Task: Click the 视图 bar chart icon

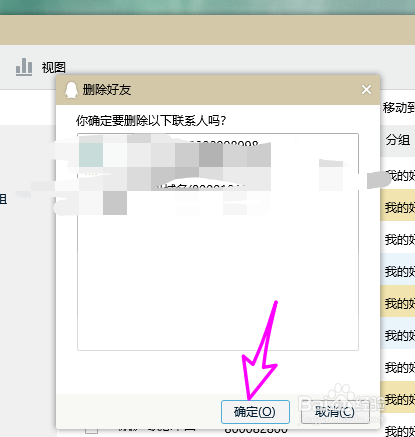Action: coord(24,67)
